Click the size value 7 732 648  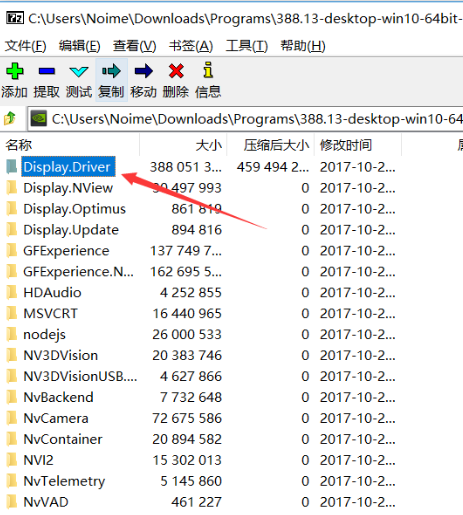point(191,397)
